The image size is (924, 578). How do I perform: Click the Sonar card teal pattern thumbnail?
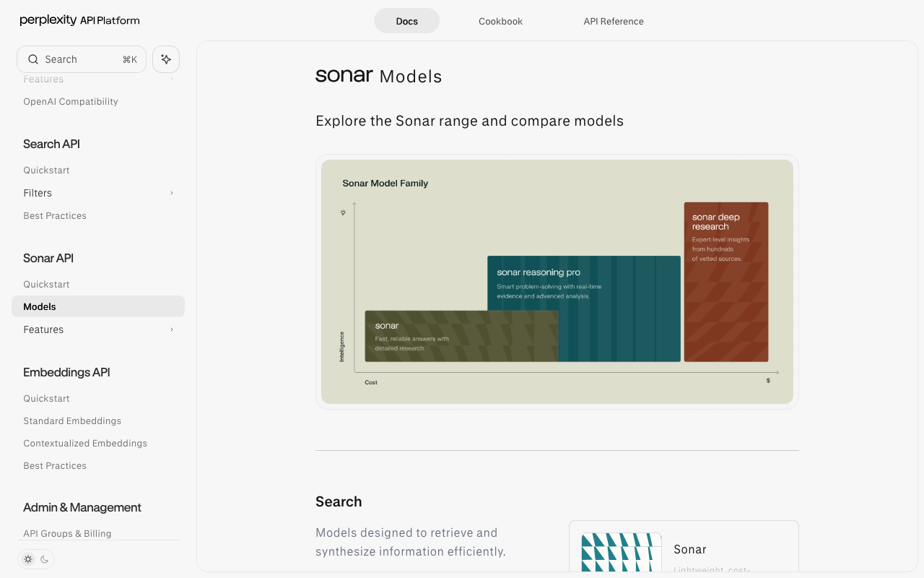tap(622, 552)
